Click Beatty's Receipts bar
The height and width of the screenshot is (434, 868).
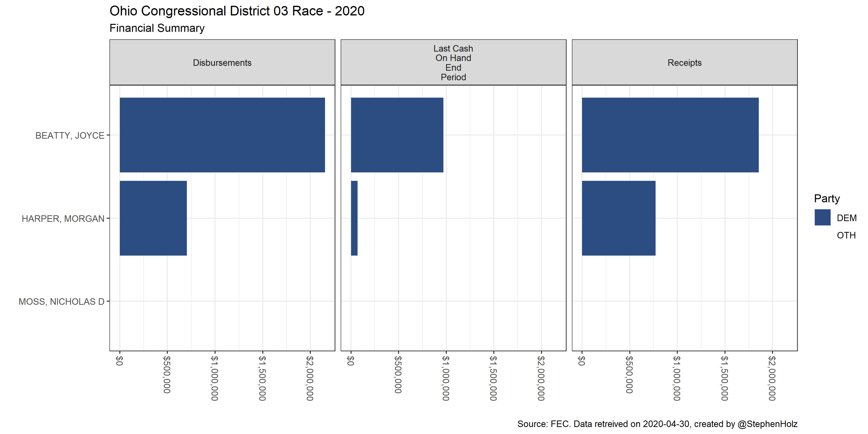tap(670, 135)
